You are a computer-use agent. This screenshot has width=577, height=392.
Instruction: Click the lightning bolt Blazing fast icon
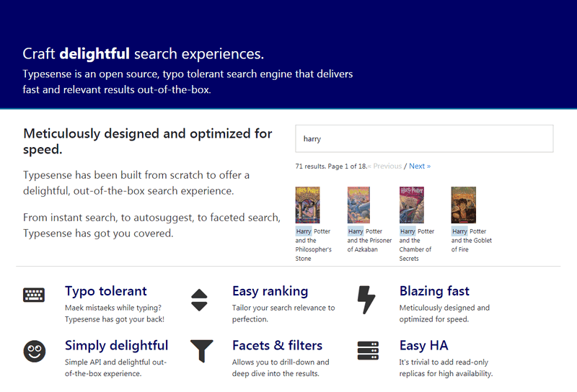(x=367, y=299)
